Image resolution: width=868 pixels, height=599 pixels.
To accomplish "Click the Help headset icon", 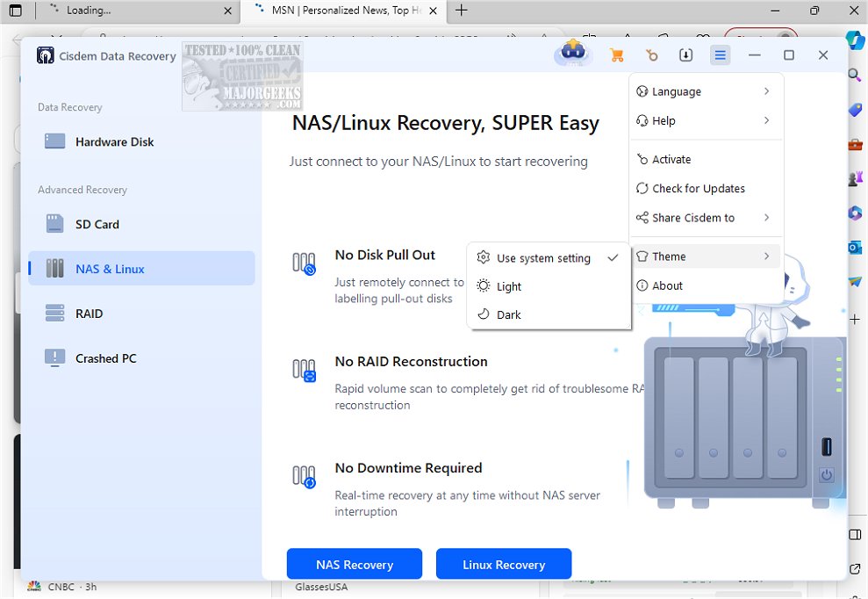I will (x=642, y=121).
